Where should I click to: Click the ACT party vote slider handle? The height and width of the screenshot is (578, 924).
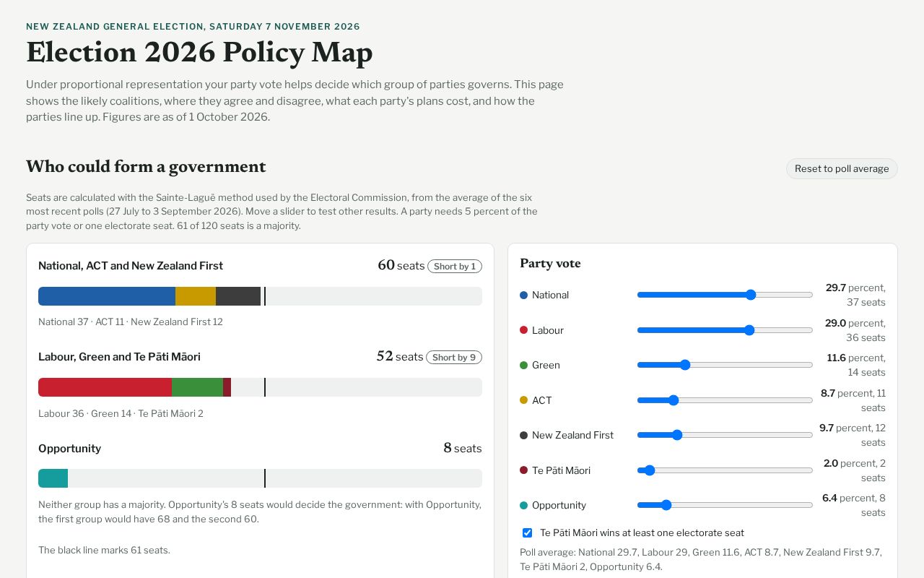point(674,400)
